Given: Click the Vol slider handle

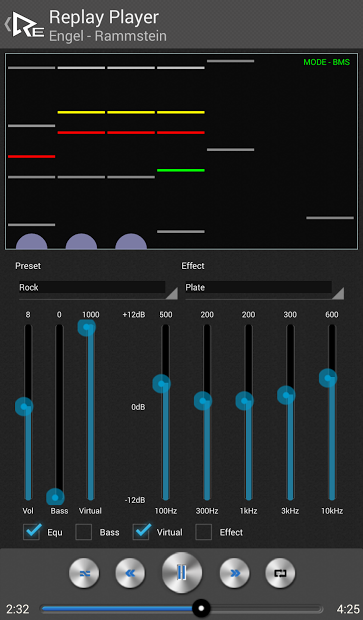Looking at the screenshot, I should [x=24, y=406].
